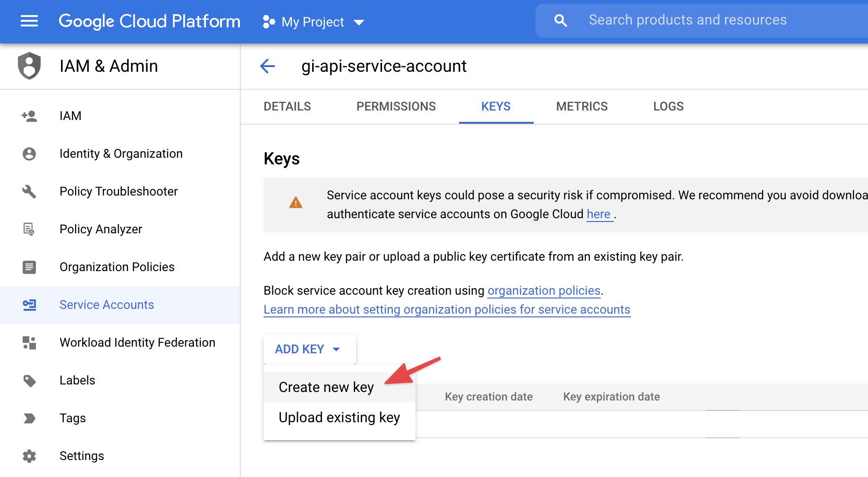Click Key expiration date column header

pos(612,397)
